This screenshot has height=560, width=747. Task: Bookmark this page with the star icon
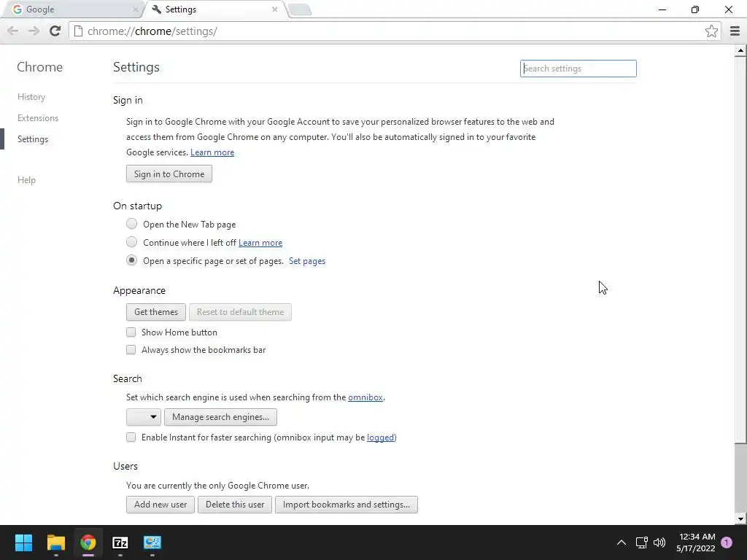click(711, 31)
